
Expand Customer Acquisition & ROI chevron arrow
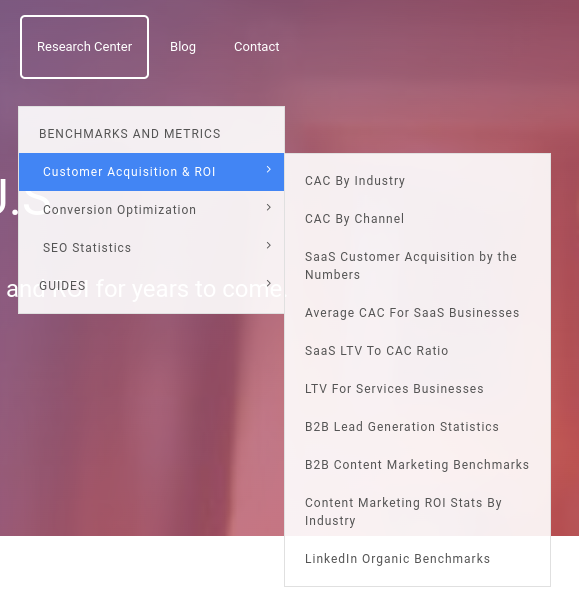pos(269,169)
